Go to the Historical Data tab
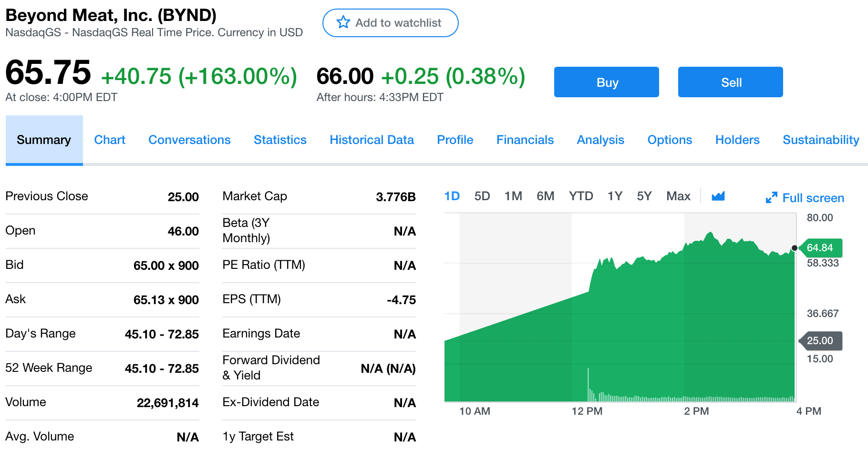Image resolution: width=868 pixels, height=450 pixels. click(372, 140)
